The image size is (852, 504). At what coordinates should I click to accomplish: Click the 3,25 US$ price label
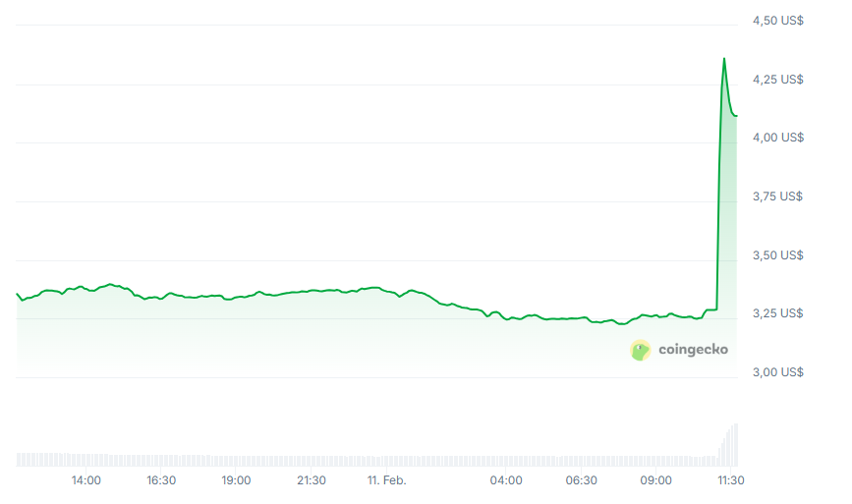(778, 313)
